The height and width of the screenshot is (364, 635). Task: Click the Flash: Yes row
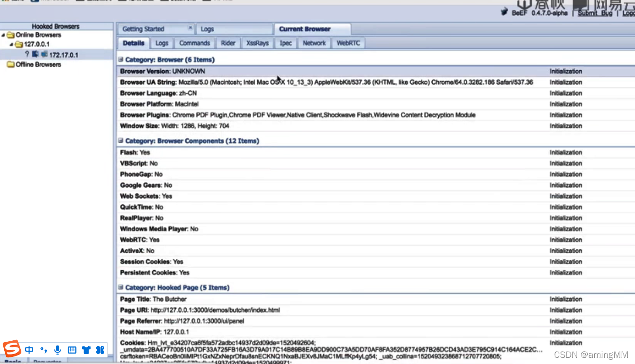[x=376, y=153]
